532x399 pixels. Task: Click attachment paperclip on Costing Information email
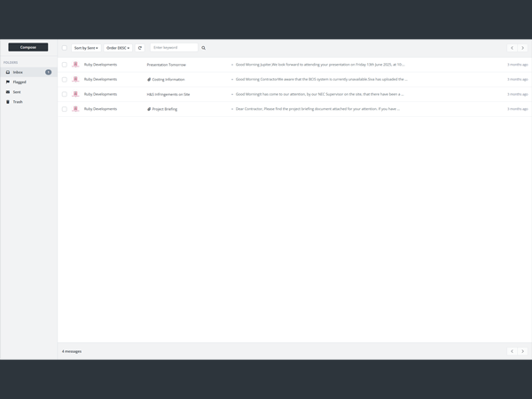(149, 80)
